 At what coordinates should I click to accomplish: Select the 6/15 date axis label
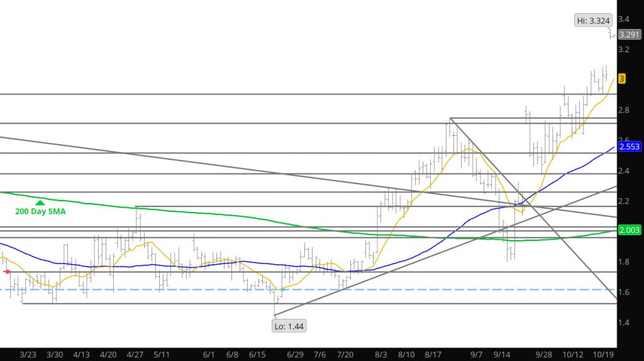tap(260, 355)
